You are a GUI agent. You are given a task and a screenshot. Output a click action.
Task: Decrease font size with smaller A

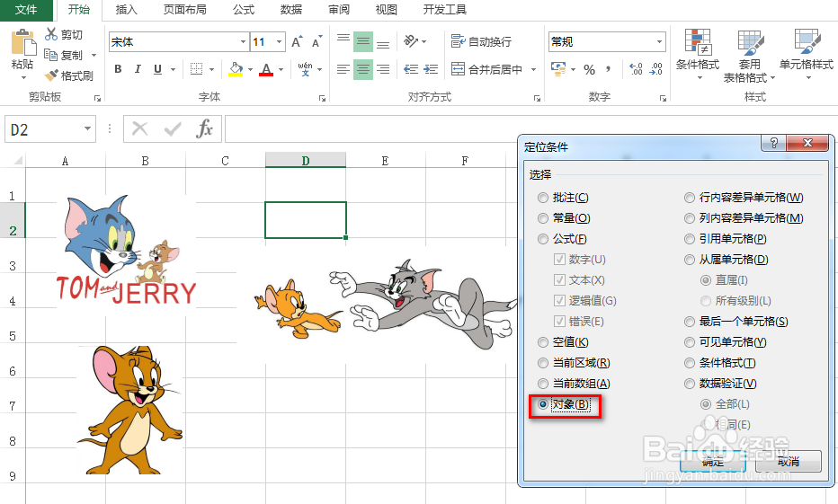tap(316, 41)
